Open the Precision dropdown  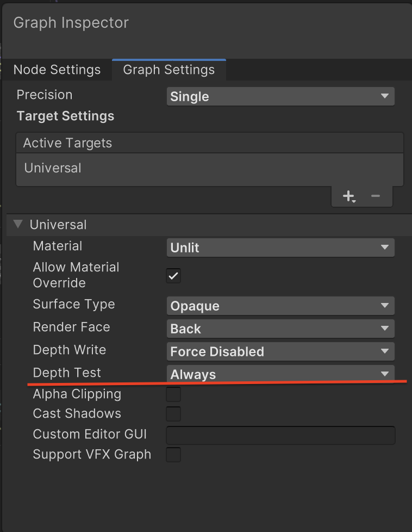pos(280,96)
